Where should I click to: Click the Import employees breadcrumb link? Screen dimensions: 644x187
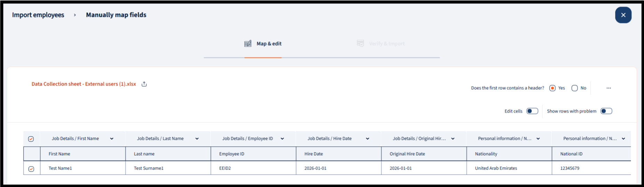point(38,15)
